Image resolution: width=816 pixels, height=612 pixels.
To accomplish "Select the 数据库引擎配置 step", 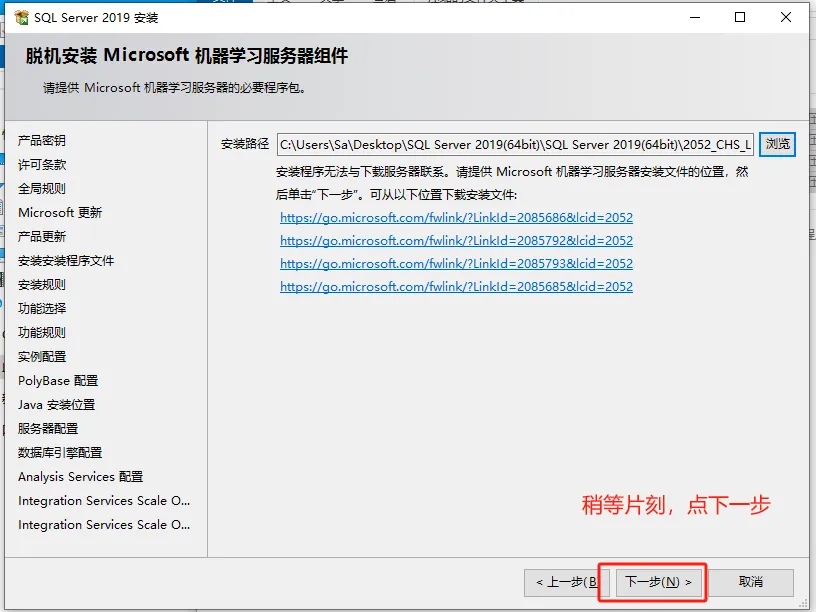I will point(60,453).
